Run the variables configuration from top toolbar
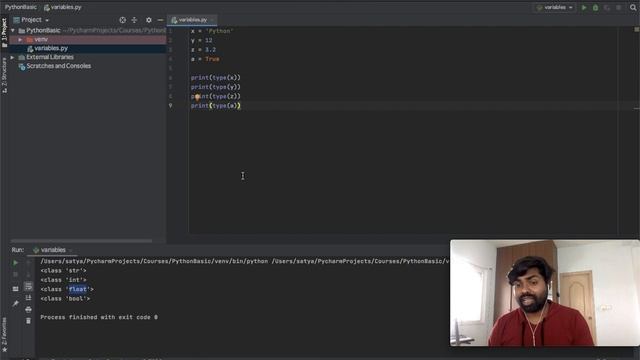 tap(584, 7)
